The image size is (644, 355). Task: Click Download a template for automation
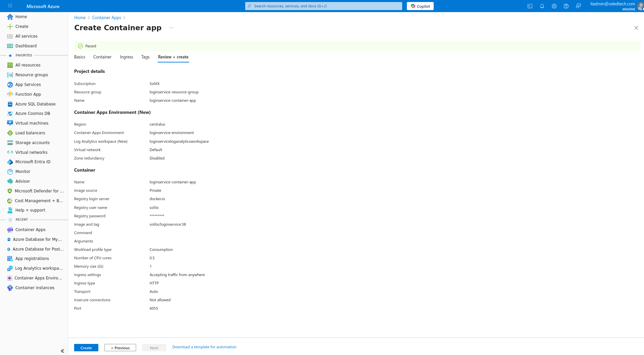click(204, 347)
